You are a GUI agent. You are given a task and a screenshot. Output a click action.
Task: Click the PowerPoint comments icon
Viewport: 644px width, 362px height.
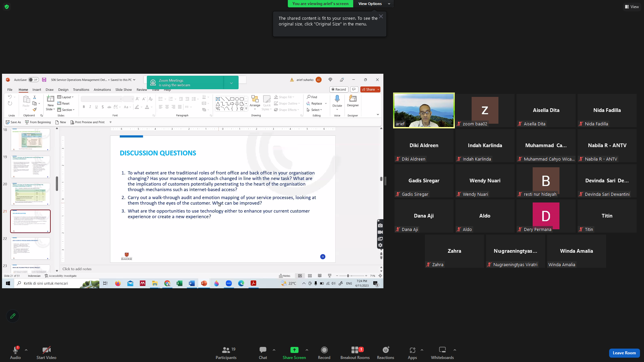354,89
